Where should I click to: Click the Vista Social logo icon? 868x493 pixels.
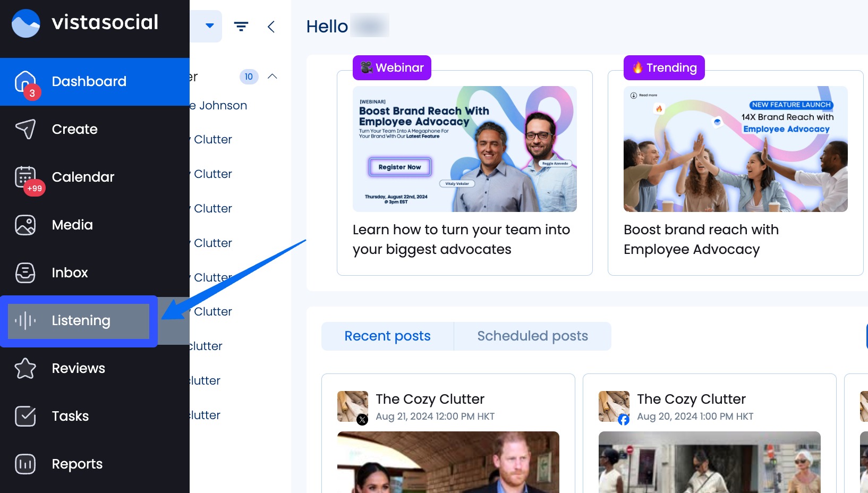point(25,23)
